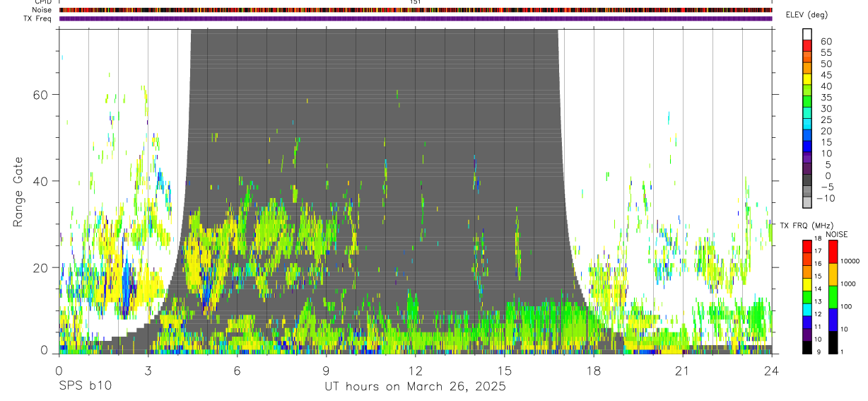Click the ELEV (deg) legend title

[x=807, y=15]
